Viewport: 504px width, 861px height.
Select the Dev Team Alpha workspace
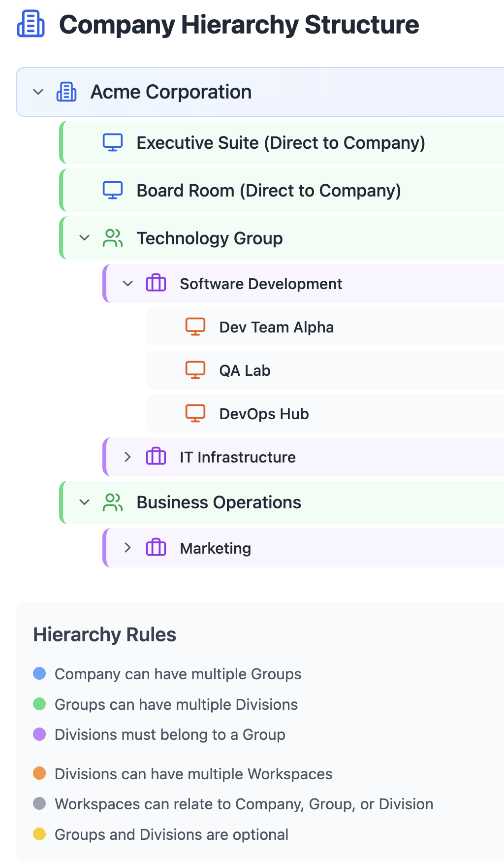[325, 327]
